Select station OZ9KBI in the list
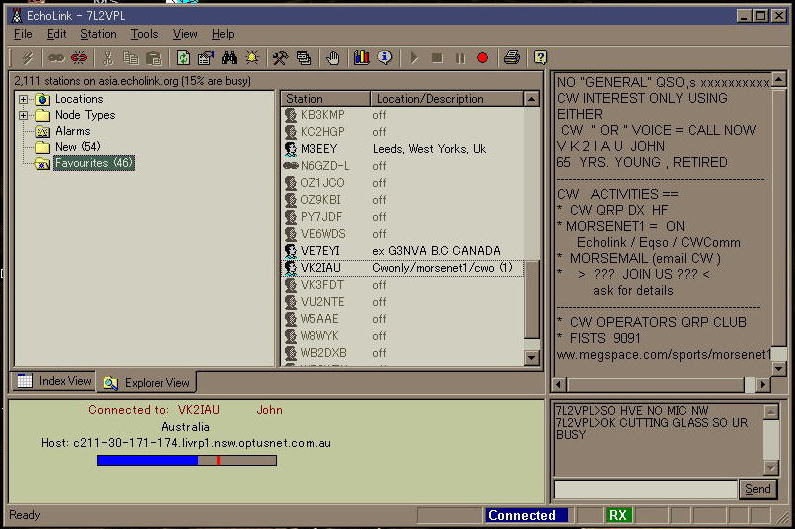The image size is (795, 529). point(403,200)
